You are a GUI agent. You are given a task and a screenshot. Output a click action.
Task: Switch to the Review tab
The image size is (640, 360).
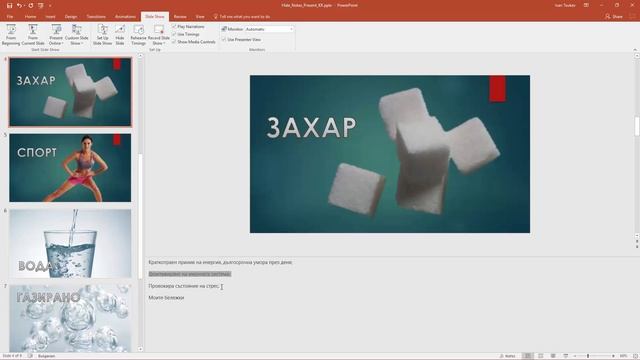[x=180, y=17]
